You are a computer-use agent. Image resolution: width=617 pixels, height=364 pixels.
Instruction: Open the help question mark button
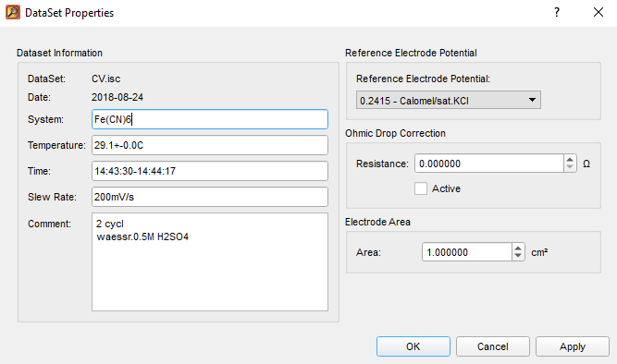pyautogui.click(x=556, y=12)
